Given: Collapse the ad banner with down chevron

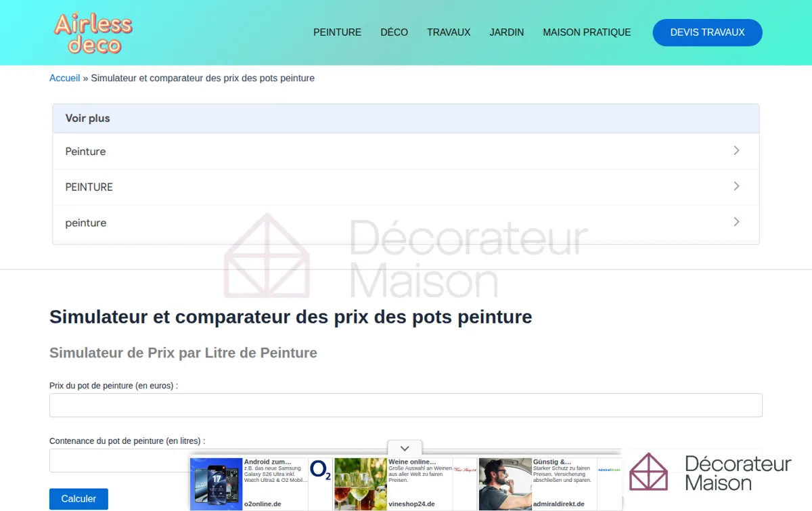Looking at the screenshot, I should click(405, 448).
